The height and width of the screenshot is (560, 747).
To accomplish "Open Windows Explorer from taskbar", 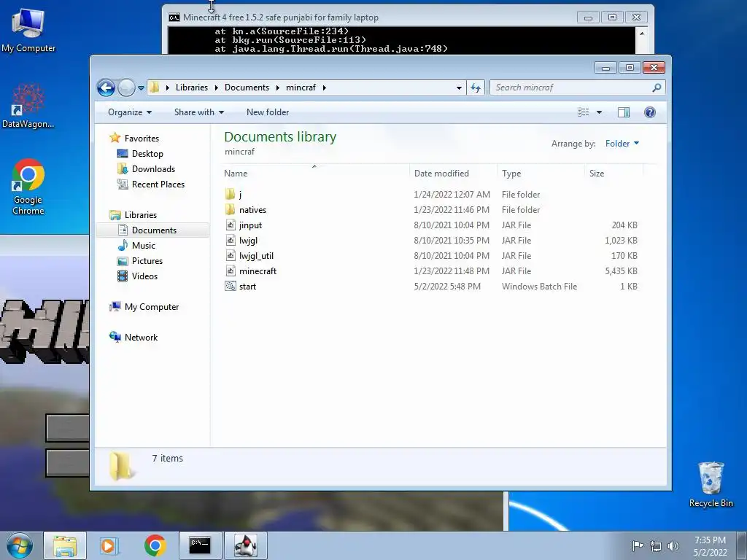I will coord(65,545).
